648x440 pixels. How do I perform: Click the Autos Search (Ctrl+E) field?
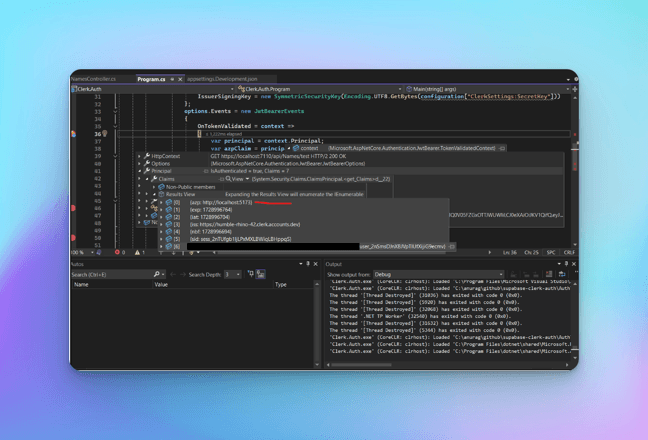112,274
